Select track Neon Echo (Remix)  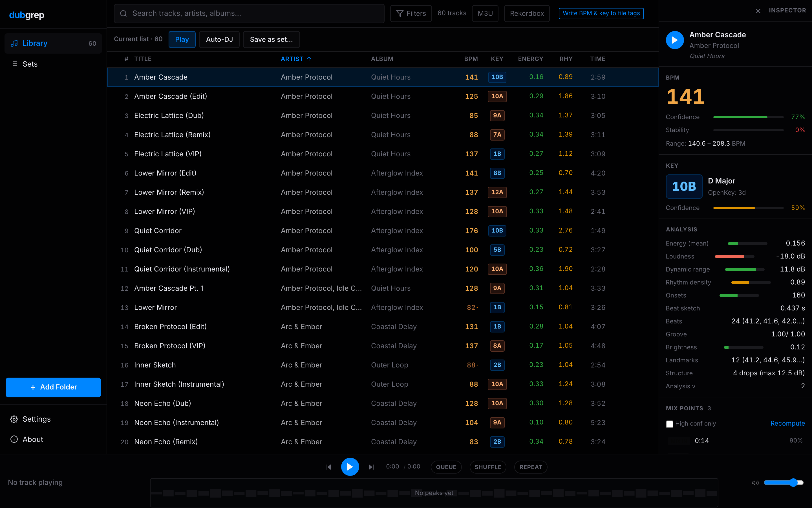pos(383,442)
